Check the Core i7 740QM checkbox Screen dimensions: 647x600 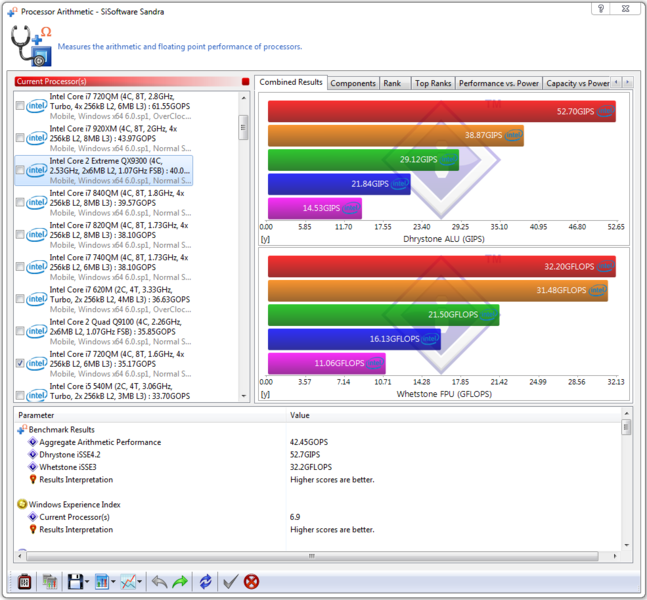coord(20,267)
